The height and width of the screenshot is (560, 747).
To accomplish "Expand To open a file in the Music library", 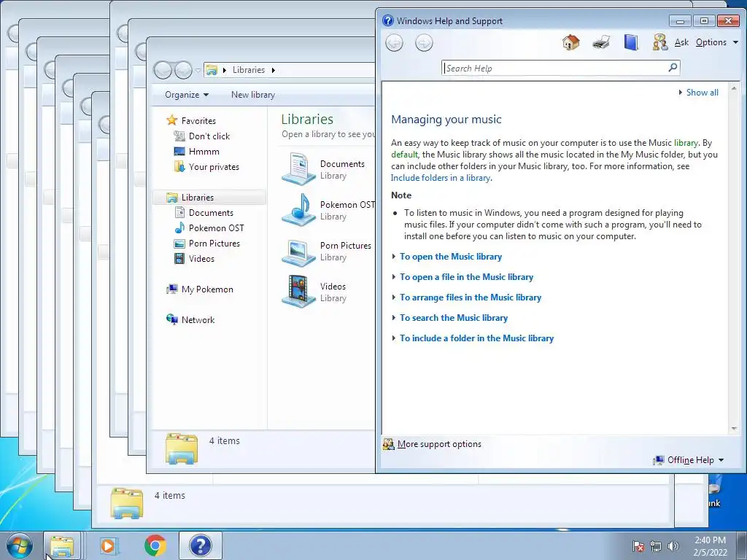I will pos(466,276).
